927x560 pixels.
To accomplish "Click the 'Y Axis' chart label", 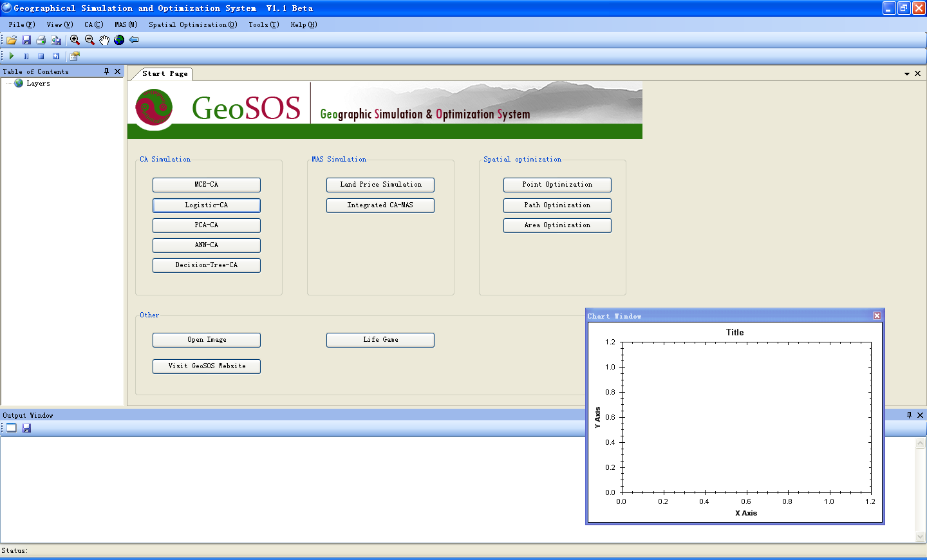I will 597,418.
